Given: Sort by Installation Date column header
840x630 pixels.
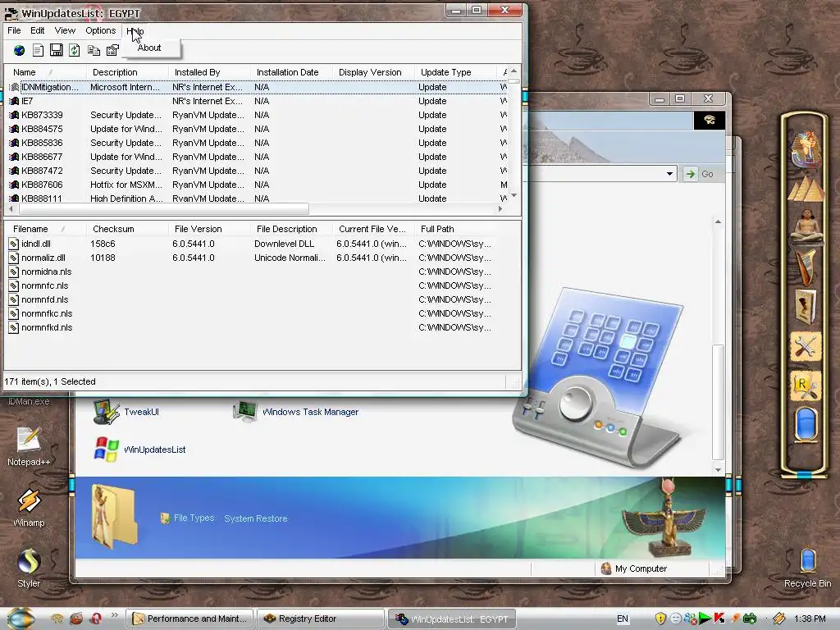Looking at the screenshot, I should click(291, 72).
